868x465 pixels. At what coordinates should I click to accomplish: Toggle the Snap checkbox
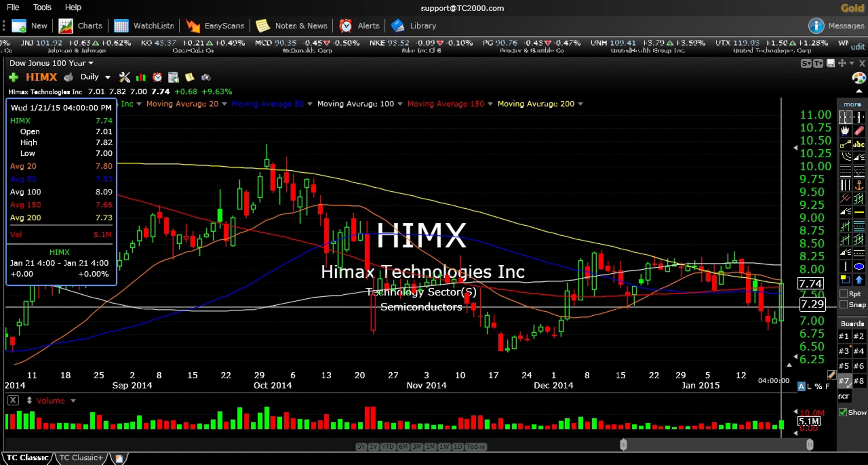point(843,305)
